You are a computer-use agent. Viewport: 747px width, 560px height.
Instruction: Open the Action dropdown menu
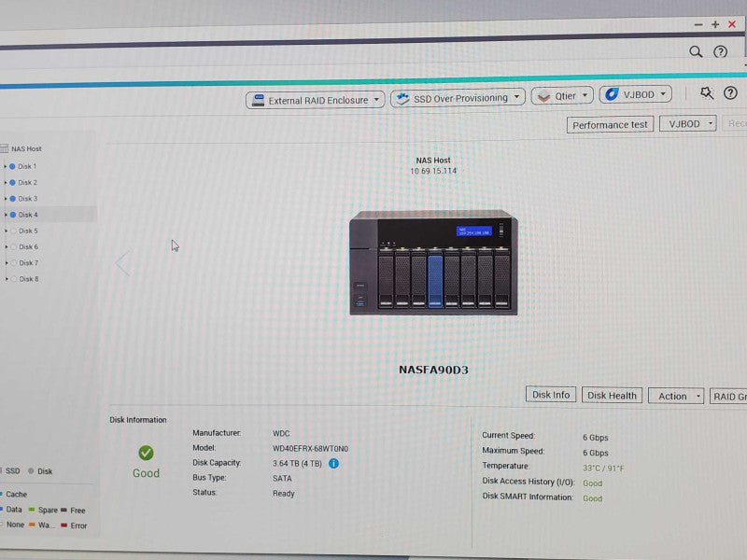(x=676, y=396)
